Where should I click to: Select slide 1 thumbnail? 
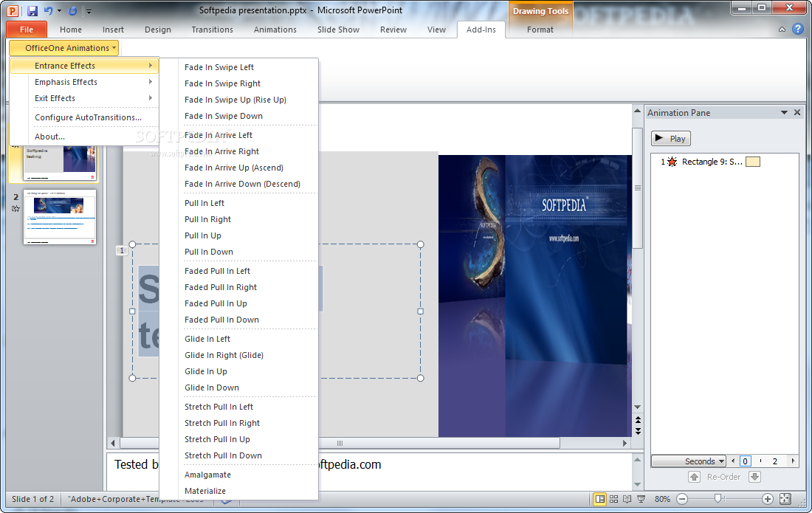[60, 163]
